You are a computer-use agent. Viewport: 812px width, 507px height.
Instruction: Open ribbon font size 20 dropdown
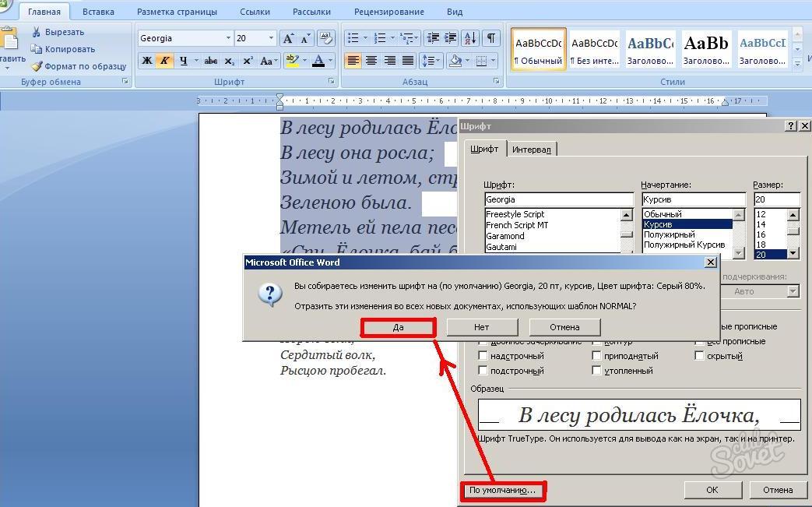click(271, 38)
